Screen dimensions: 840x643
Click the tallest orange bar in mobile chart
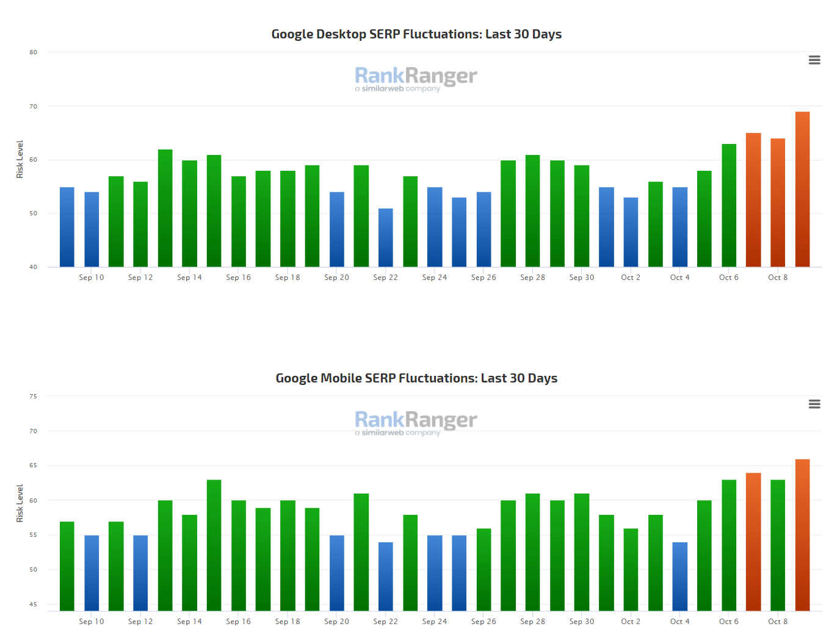click(x=802, y=535)
